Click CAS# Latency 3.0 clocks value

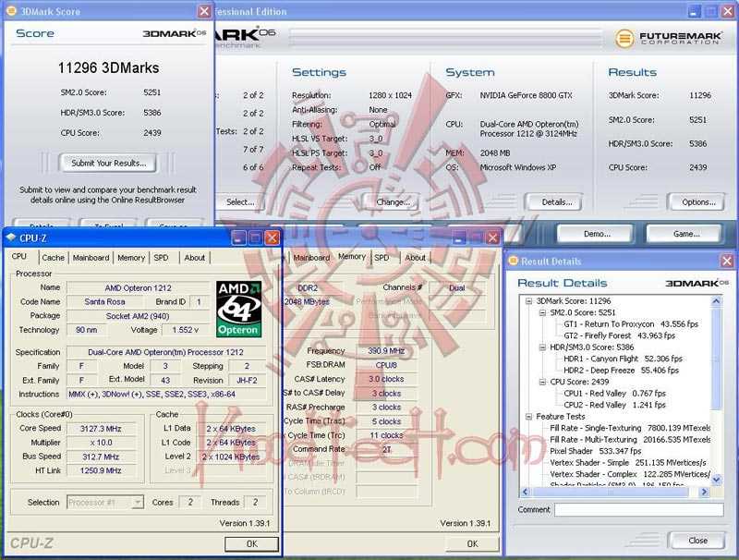click(x=386, y=379)
